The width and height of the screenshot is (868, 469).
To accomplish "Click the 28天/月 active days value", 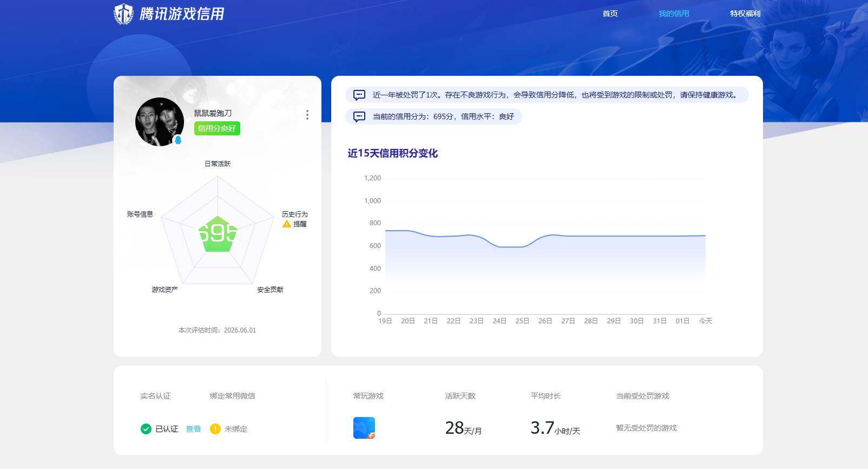I will click(x=463, y=428).
